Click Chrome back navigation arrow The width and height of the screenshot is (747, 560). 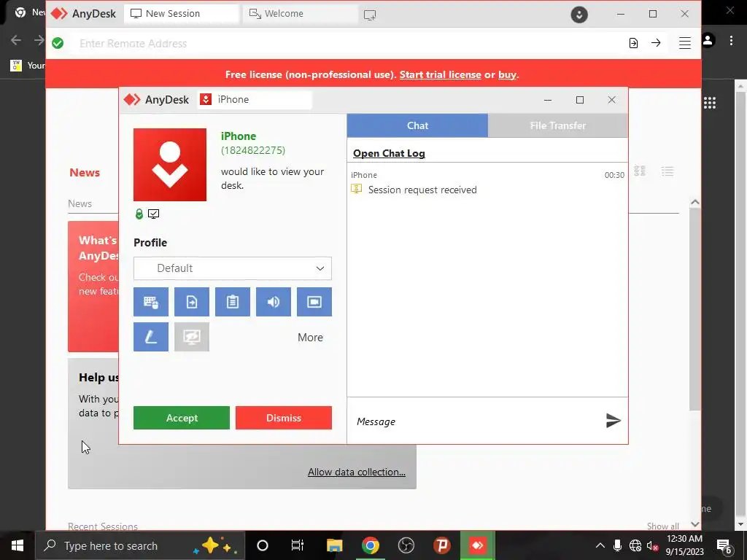pyautogui.click(x=16, y=40)
